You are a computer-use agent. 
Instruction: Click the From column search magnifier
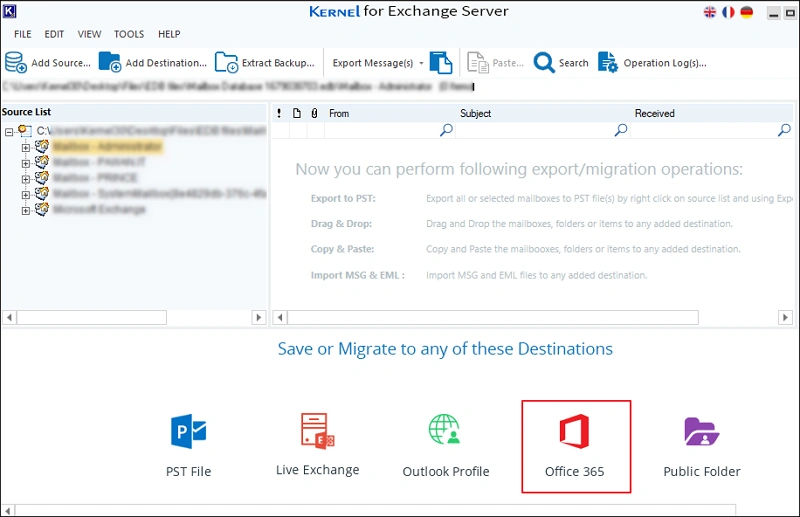click(x=446, y=130)
